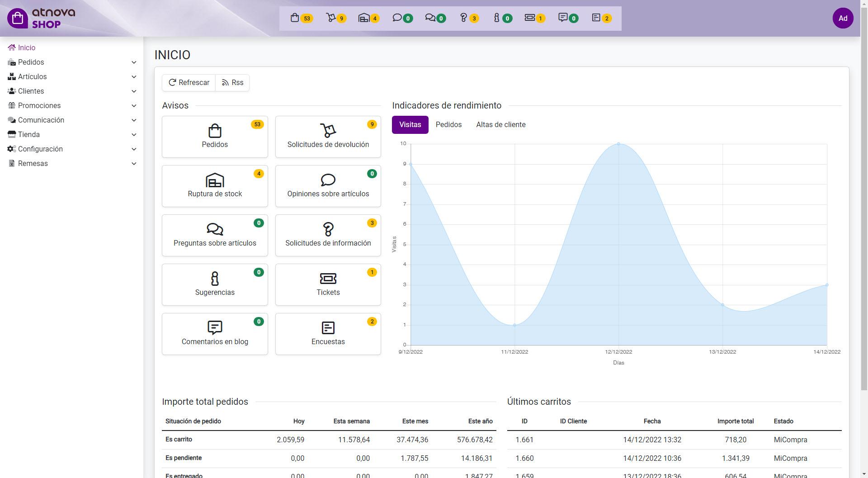This screenshot has width=868, height=478.
Task: Go to Inicio in sidebar
Action: (x=22, y=47)
